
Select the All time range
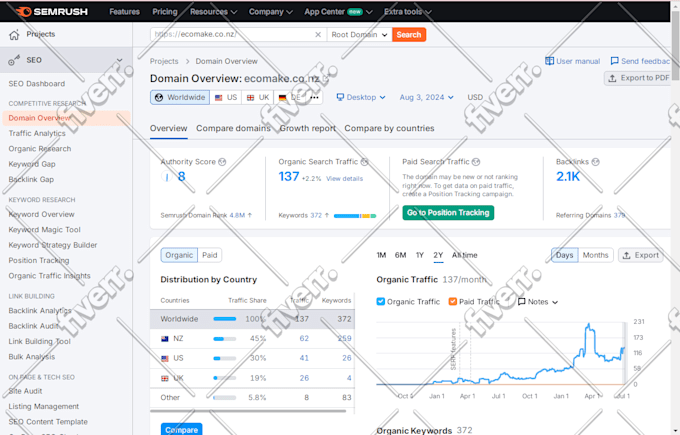pos(464,255)
